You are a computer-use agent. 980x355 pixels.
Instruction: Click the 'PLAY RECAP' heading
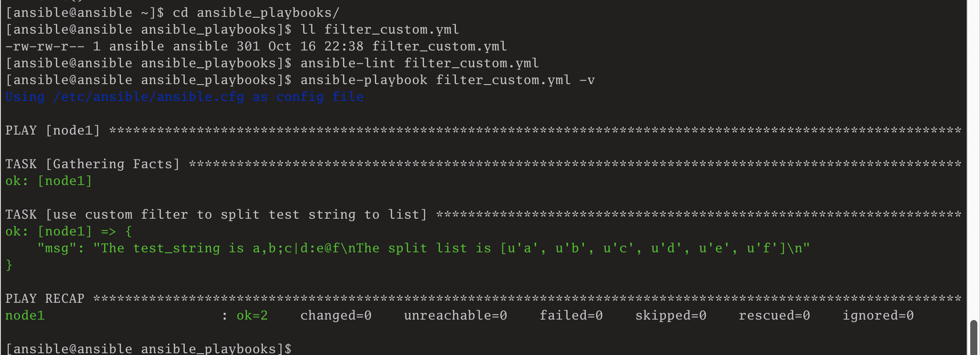coord(45,299)
